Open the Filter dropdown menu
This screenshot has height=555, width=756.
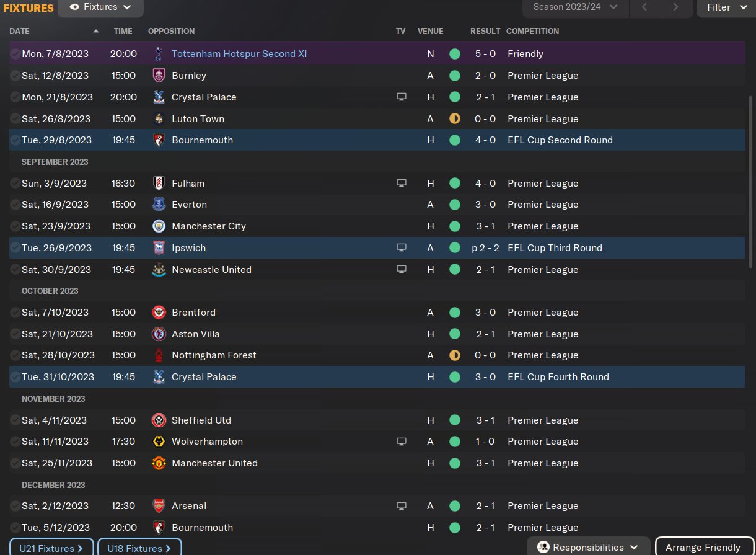pyautogui.click(x=726, y=7)
